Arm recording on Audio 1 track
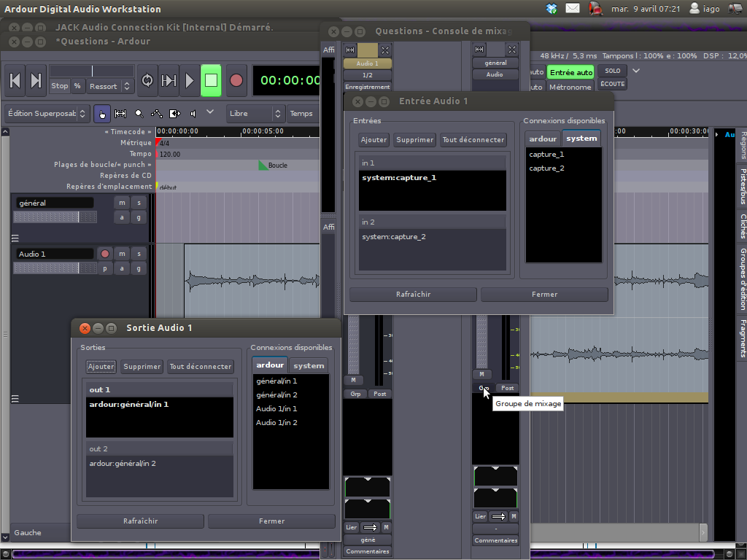The image size is (747, 560). click(x=105, y=254)
